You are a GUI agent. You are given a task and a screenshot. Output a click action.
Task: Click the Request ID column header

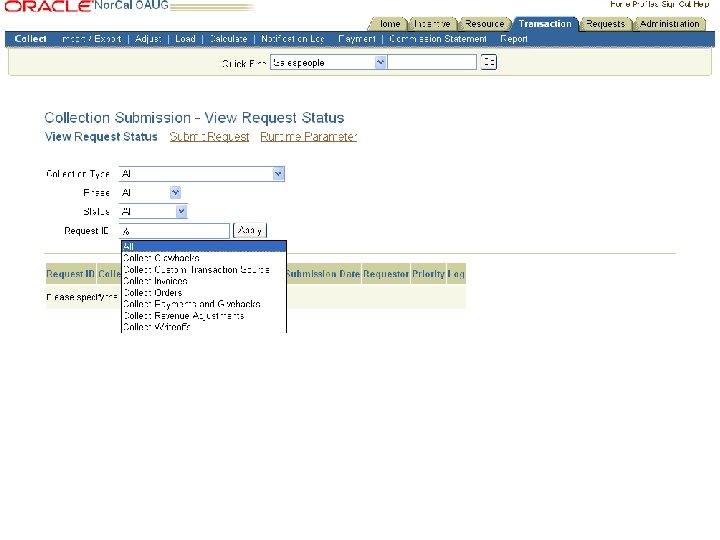pyautogui.click(x=70, y=274)
